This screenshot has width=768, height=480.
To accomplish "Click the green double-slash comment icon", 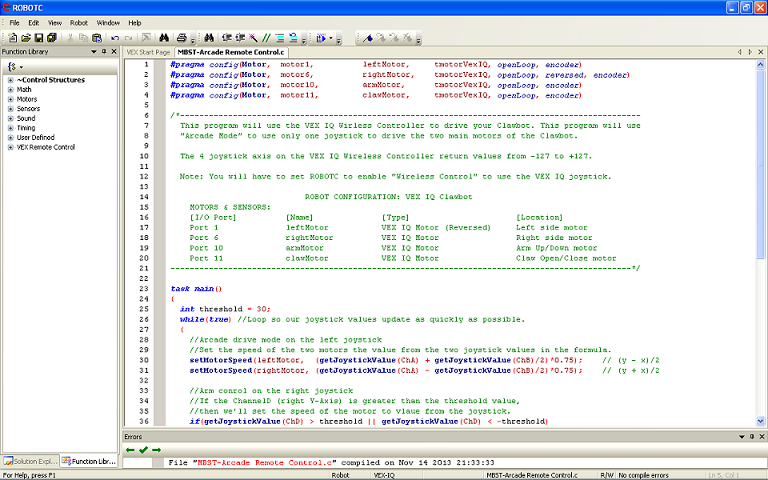I will click(x=266, y=38).
